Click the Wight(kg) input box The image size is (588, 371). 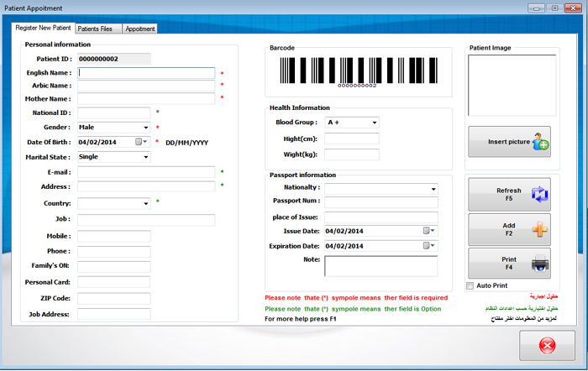pos(352,154)
